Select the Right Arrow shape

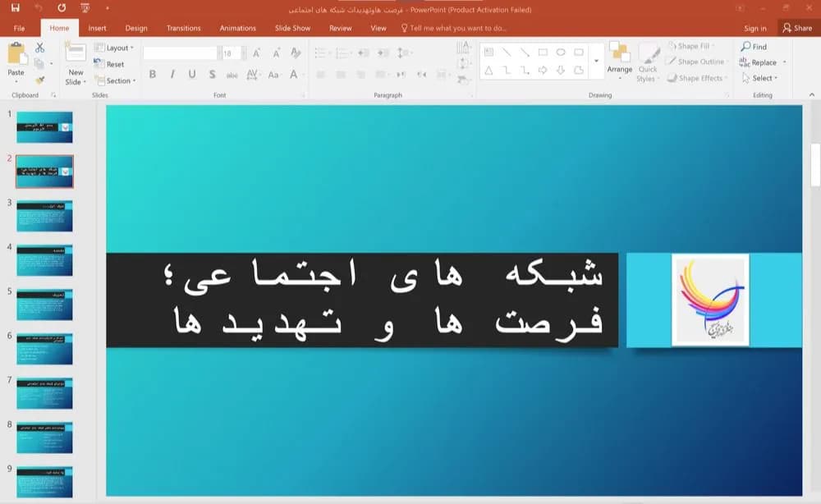[543, 70]
